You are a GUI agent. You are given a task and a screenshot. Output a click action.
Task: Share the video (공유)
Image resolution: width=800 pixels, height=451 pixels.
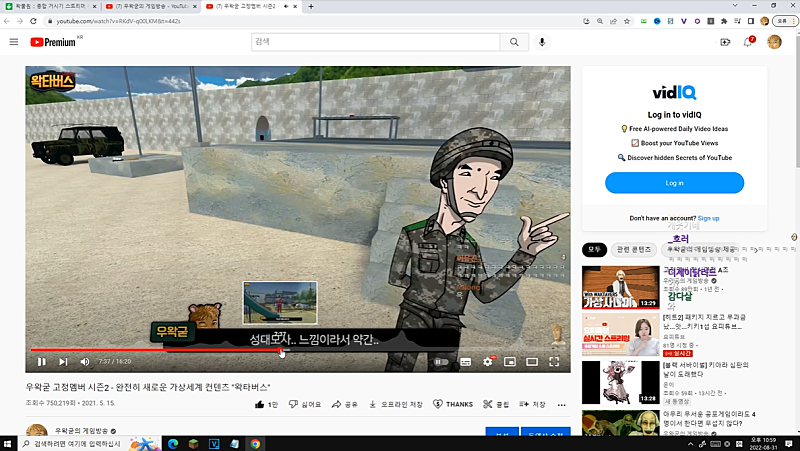[344, 405]
